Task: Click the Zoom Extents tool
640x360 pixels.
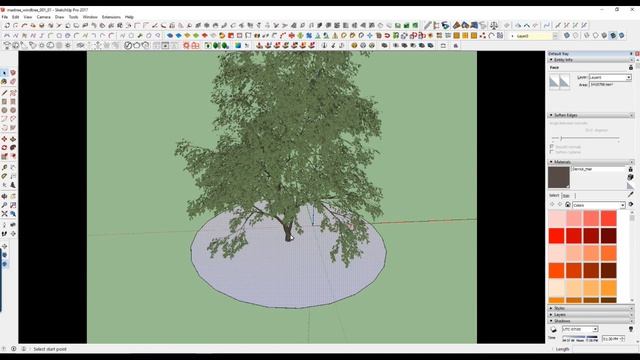Action: click(x=4, y=213)
